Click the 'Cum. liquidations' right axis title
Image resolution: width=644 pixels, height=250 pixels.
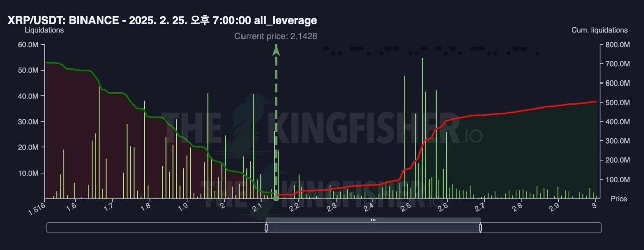(x=600, y=30)
